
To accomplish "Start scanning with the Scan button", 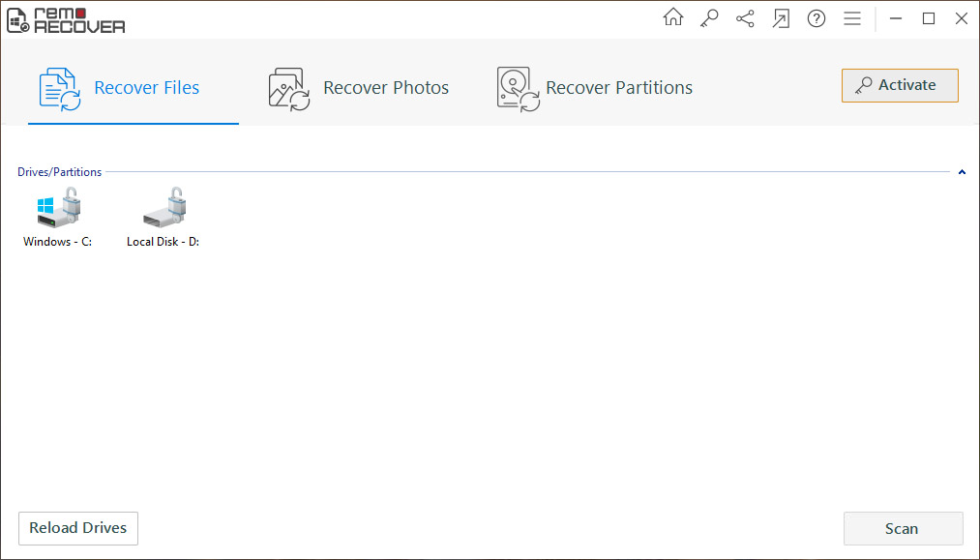I will coord(902,528).
